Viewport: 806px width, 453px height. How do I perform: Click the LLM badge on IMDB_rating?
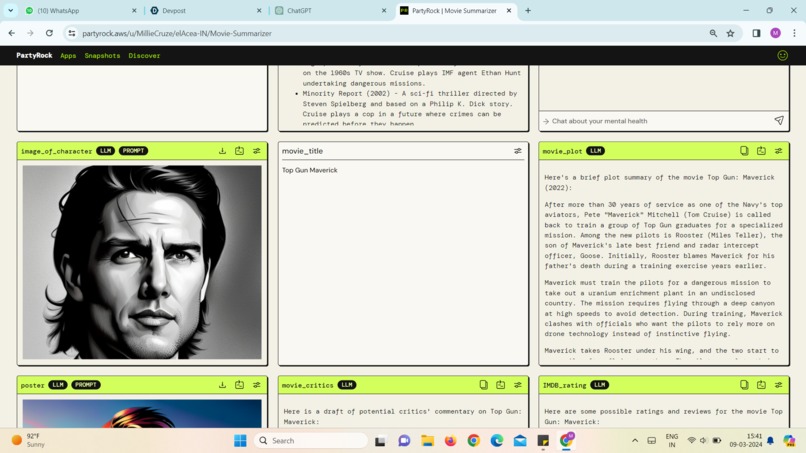[x=599, y=385]
